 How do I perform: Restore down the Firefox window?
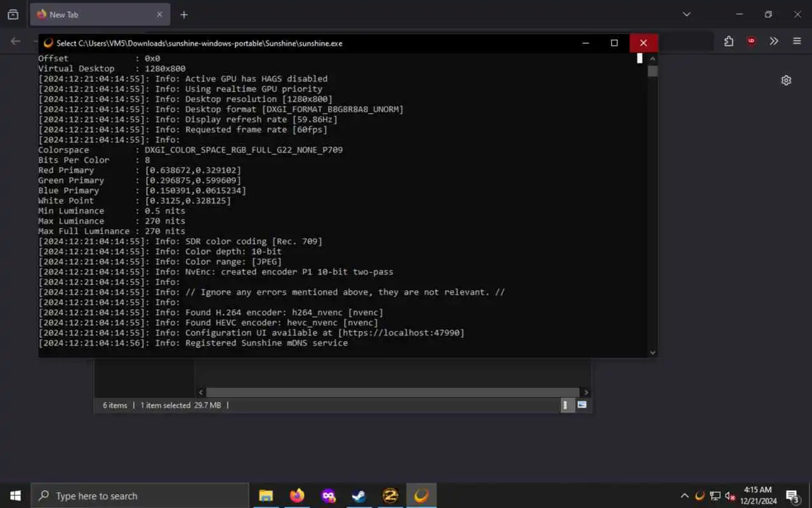[x=768, y=14]
